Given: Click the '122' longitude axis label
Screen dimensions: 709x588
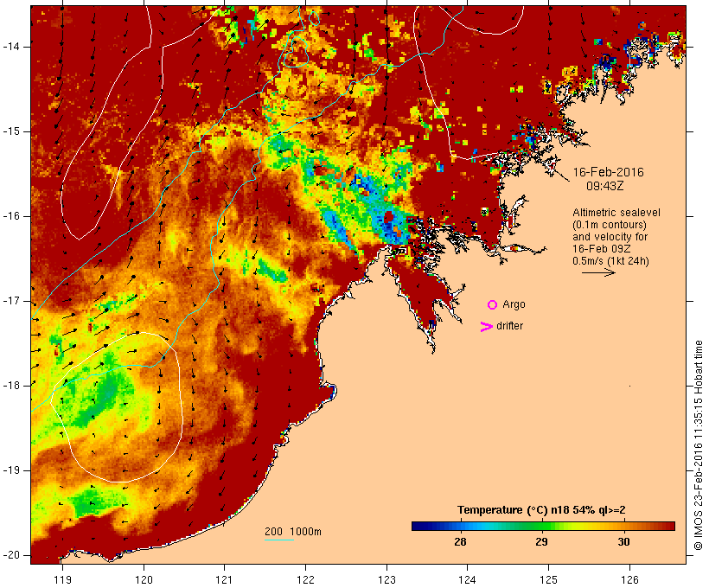Looking at the screenshot, I should click(306, 580).
